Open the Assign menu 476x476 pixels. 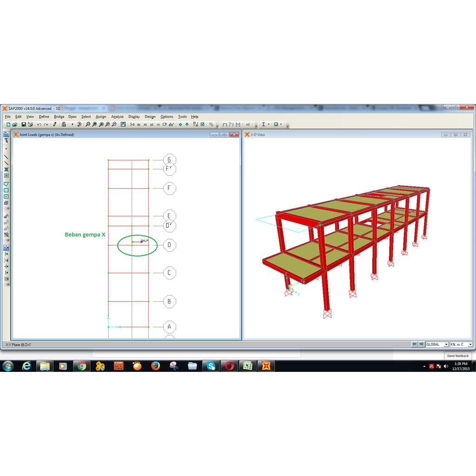click(101, 117)
